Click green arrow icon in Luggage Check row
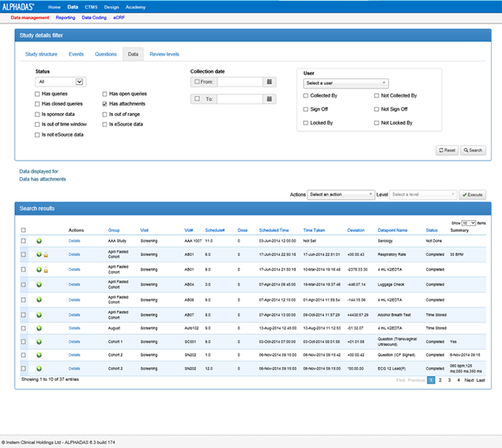 39,284
